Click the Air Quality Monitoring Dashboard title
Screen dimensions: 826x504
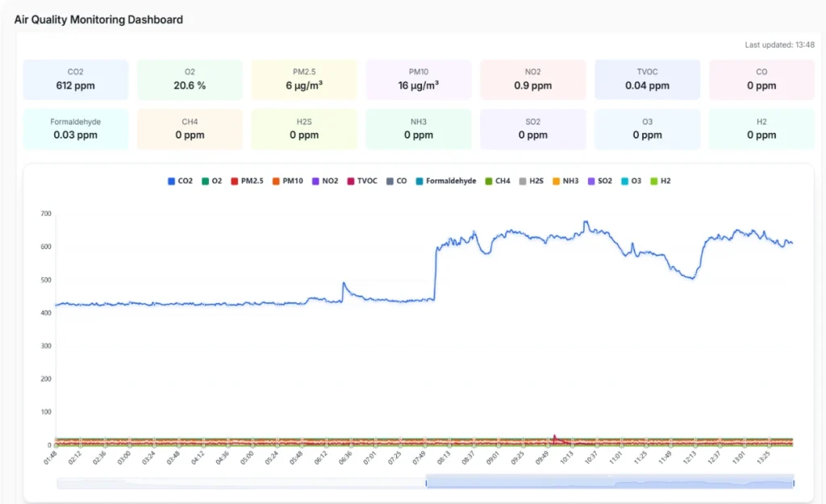[98, 19]
